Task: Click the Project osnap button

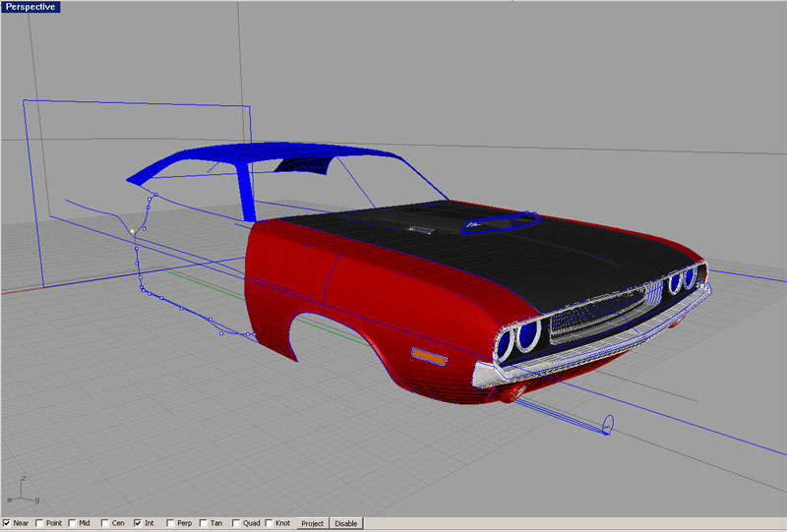Action: [312, 523]
